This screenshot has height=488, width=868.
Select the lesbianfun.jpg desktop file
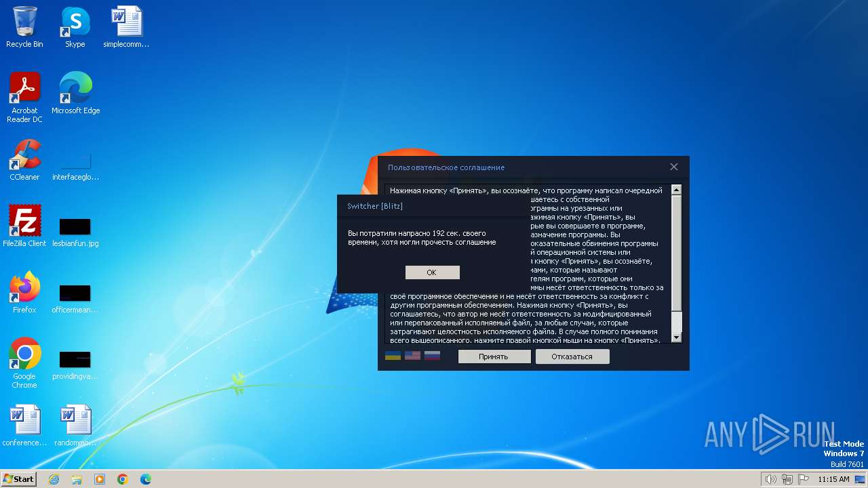pos(75,232)
